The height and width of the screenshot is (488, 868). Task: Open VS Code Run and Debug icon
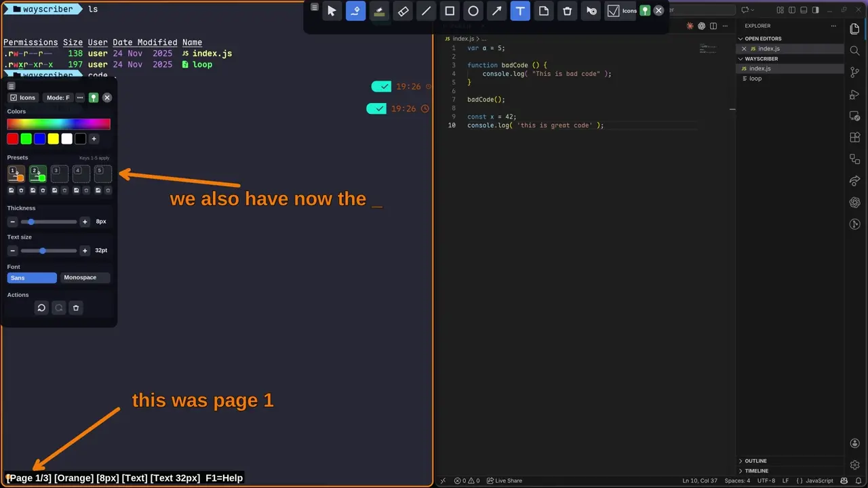point(854,94)
